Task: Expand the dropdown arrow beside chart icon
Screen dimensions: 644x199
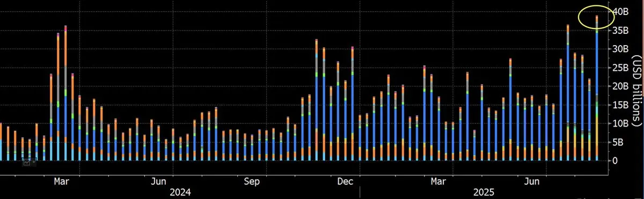Action: coord(34,162)
